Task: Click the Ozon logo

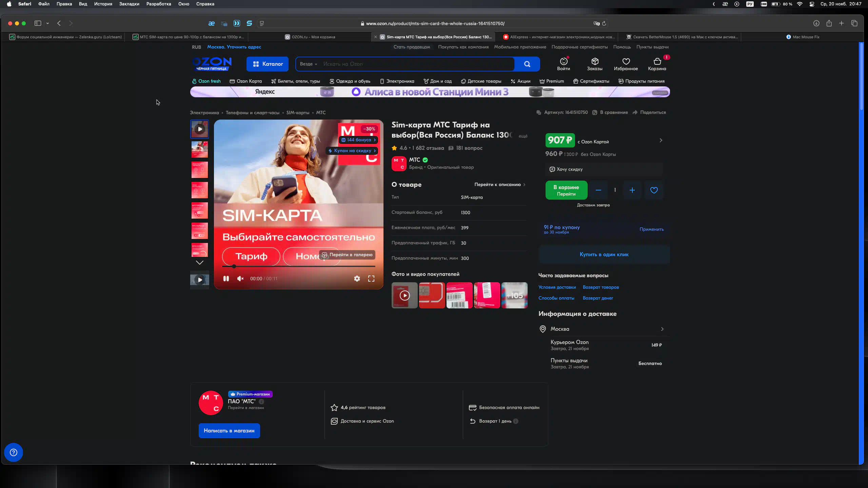Action: tap(212, 64)
